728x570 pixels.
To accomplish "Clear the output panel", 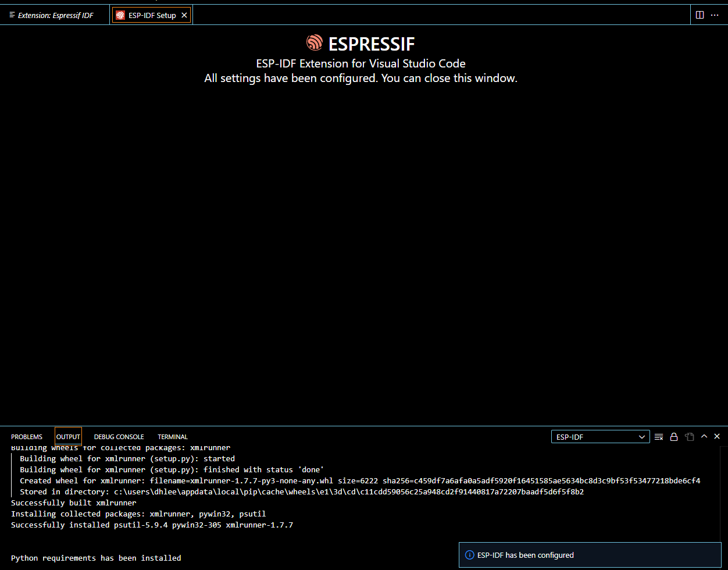I will pos(659,437).
